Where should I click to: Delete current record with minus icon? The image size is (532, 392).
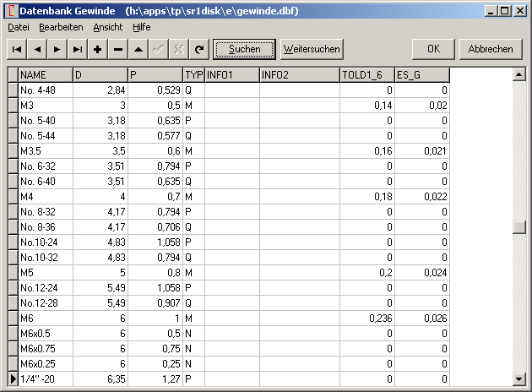point(118,49)
